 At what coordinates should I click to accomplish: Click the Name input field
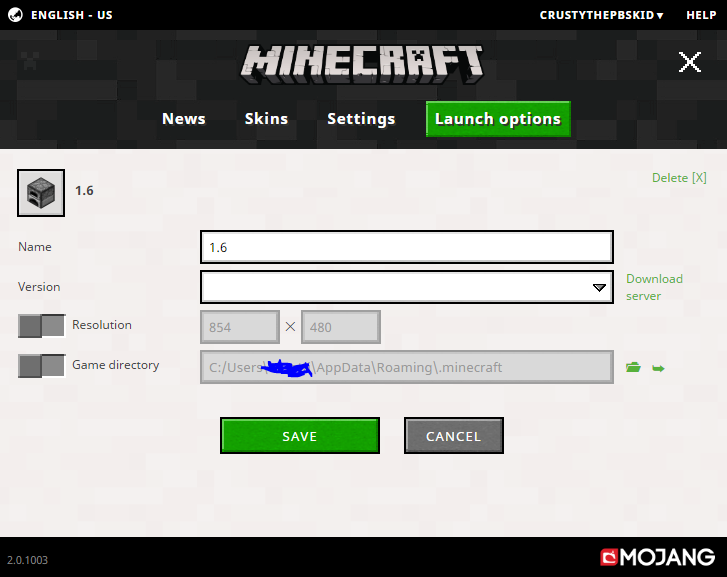pos(407,247)
